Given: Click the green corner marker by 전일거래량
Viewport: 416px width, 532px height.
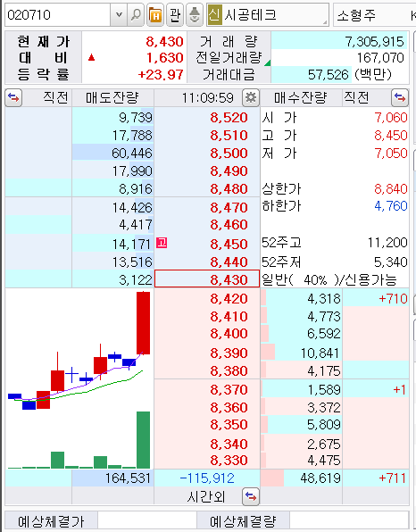Looking at the screenshot, I should (268, 62).
